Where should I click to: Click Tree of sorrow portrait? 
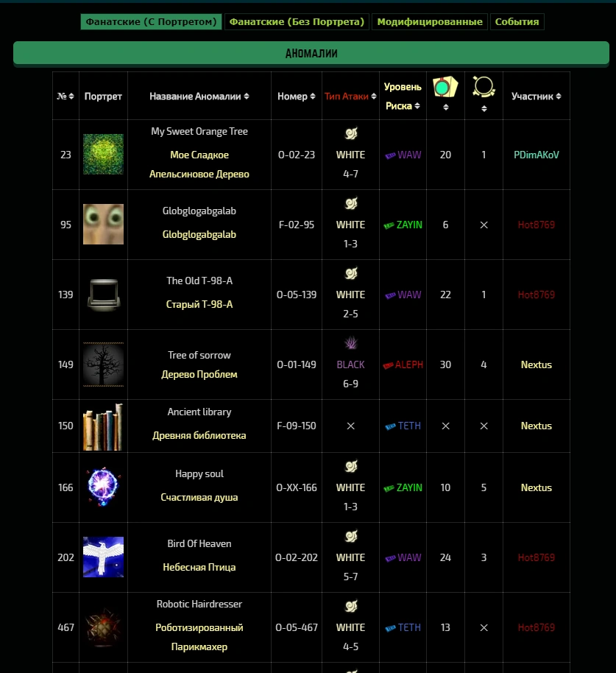[x=103, y=364]
